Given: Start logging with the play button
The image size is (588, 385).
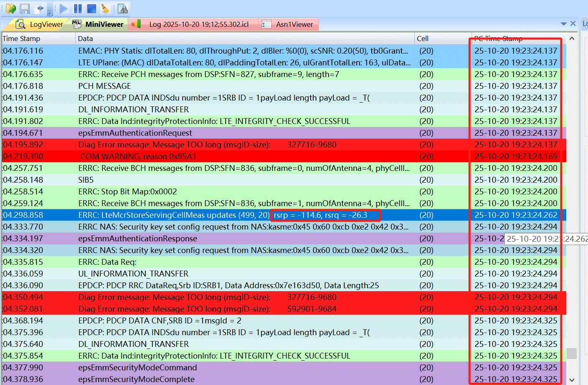Looking at the screenshot, I should pos(64,8).
